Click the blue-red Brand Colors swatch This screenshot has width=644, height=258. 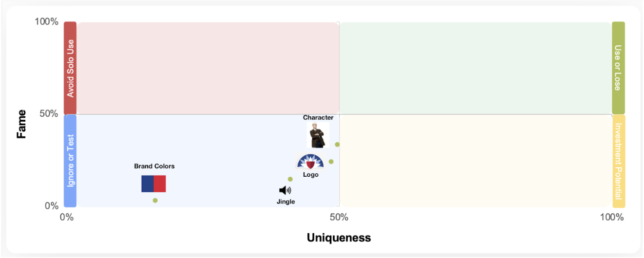[154, 184]
